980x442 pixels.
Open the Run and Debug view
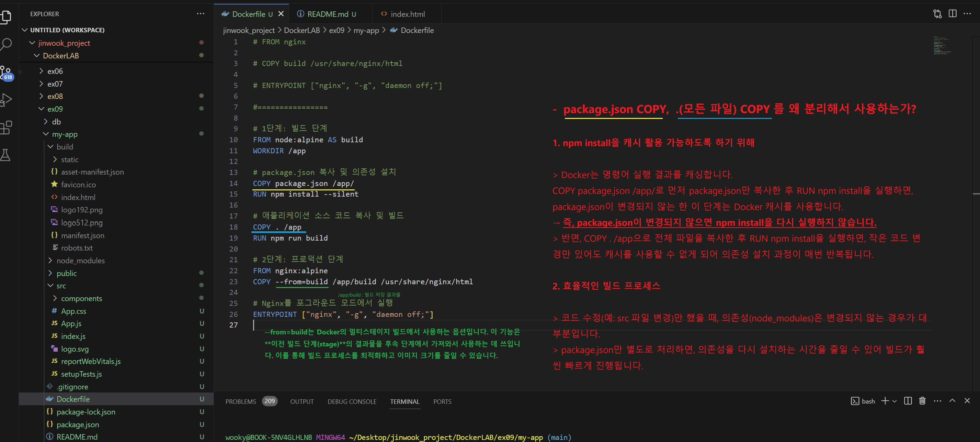(x=6, y=100)
